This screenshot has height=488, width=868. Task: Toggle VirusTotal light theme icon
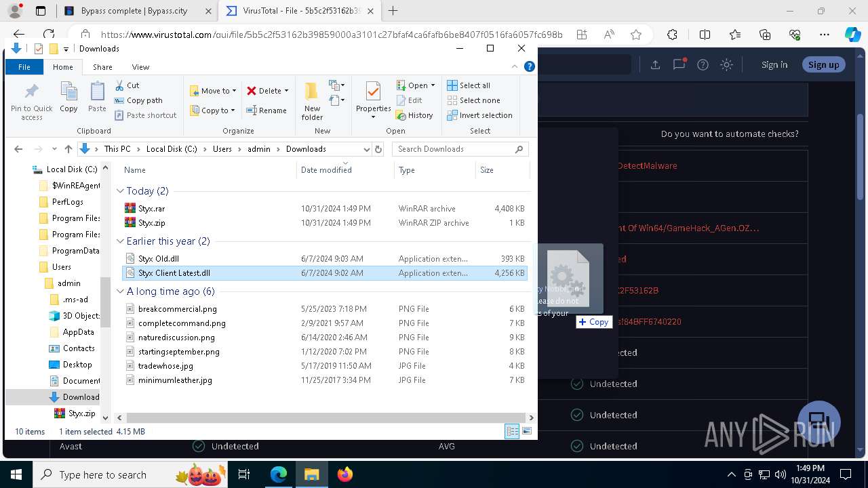(x=726, y=64)
